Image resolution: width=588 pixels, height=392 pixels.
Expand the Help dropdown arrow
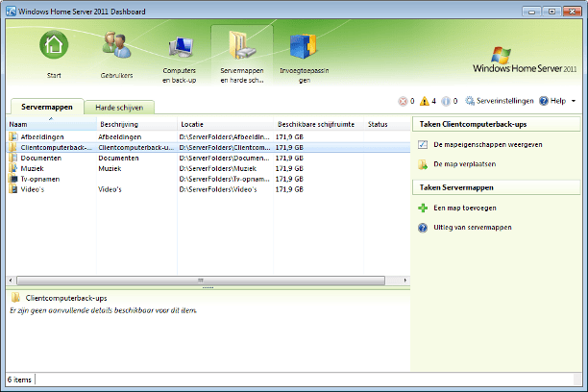[574, 101]
